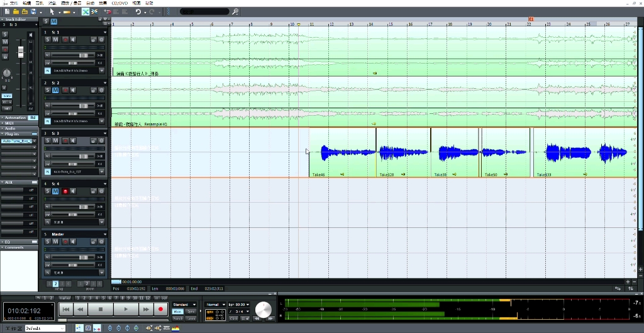644x333 pixels.
Task: Click the rewind transport button
Action: point(80,309)
